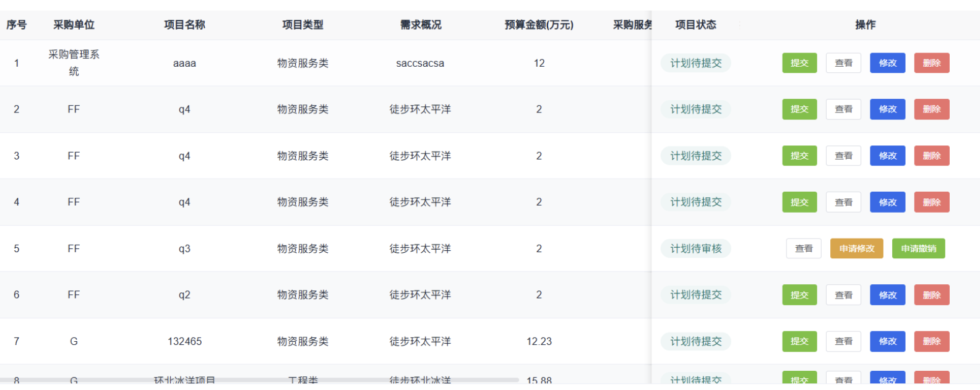Submit the row 4 project with 提交
Viewport: 980px width, 390px height.
(799, 202)
